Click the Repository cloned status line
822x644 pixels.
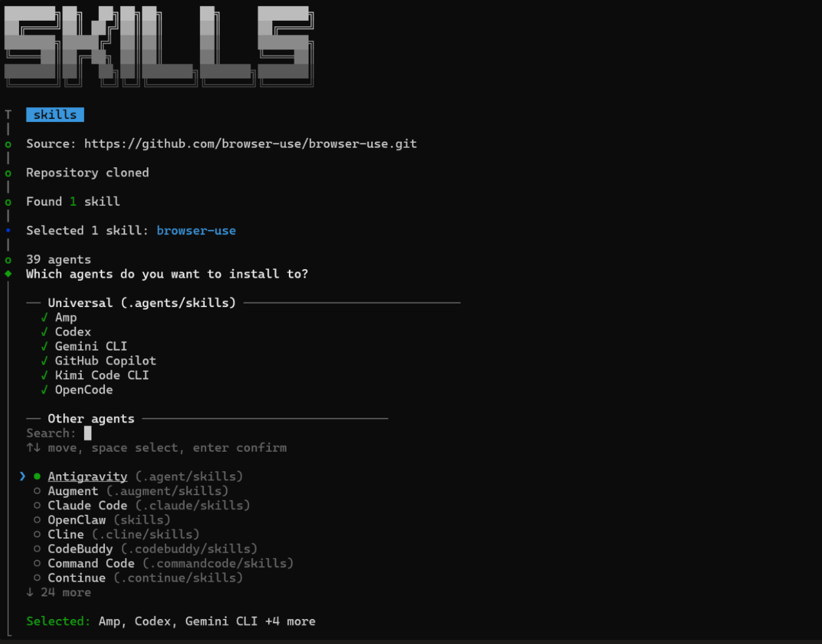(88, 173)
